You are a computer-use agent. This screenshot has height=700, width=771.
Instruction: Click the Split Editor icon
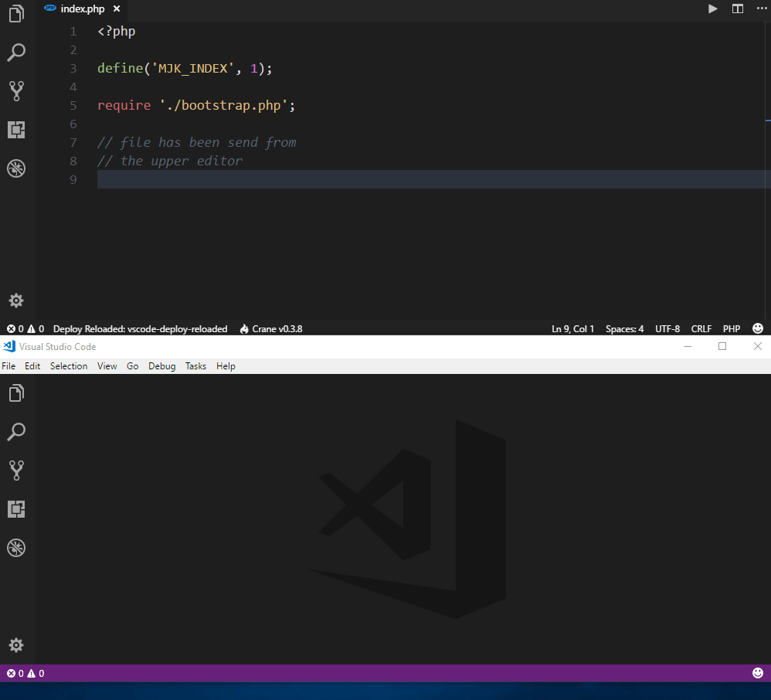(x=738, y=8)
